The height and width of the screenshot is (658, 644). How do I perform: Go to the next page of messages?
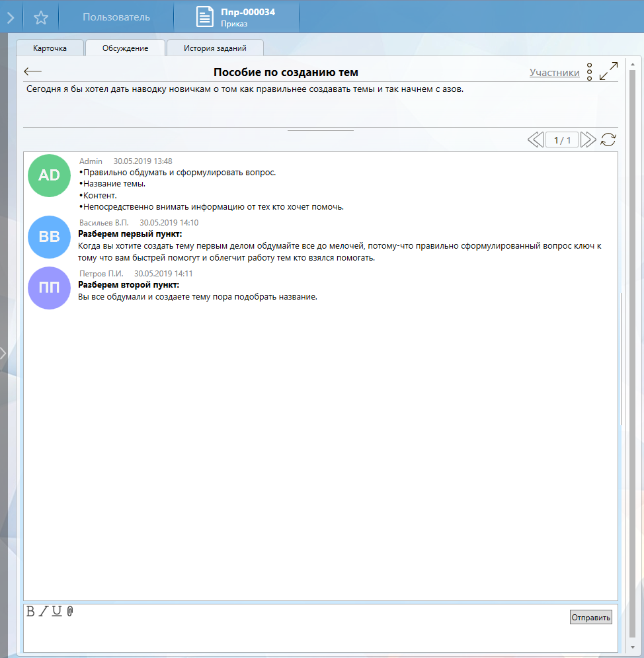click(x=588, y=140)
